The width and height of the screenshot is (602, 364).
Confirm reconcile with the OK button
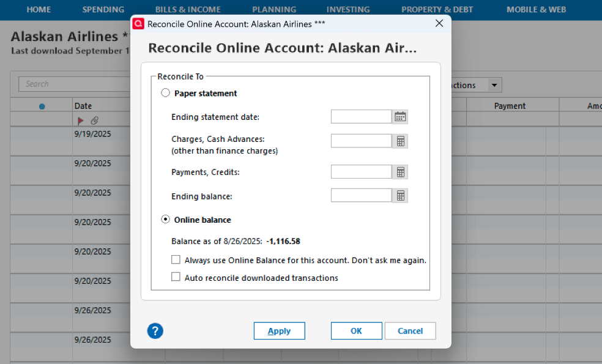pos(356,330)
